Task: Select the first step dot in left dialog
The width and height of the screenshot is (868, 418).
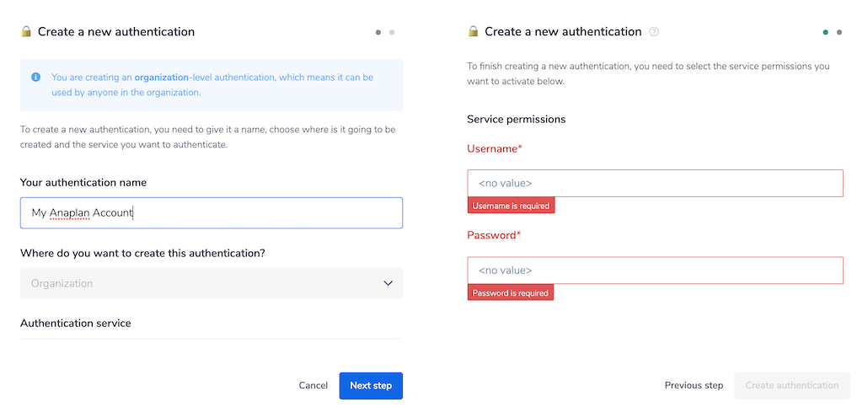Action: (378, 32)
